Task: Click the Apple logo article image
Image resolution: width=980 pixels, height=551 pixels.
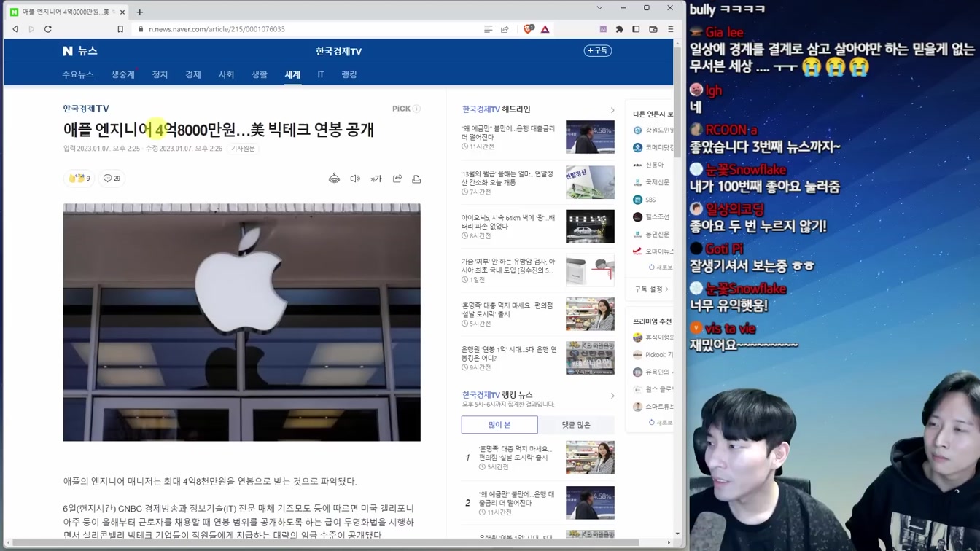Action: point(241,322)
